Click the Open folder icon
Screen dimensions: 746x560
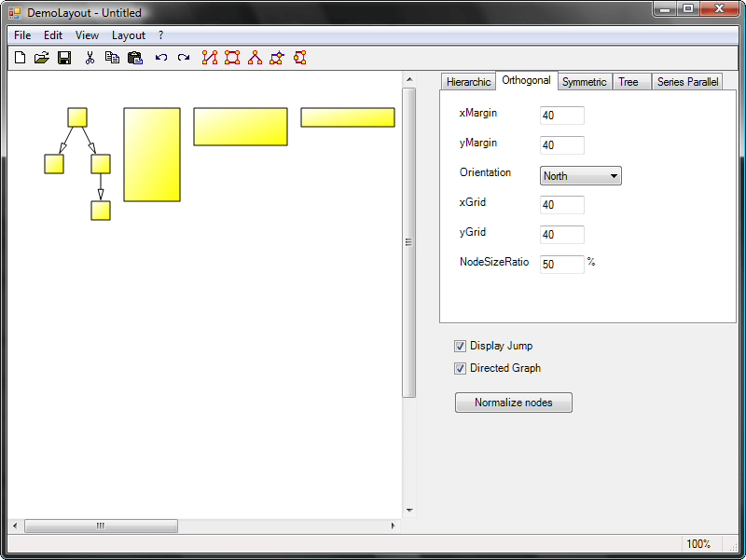[42, 58]
